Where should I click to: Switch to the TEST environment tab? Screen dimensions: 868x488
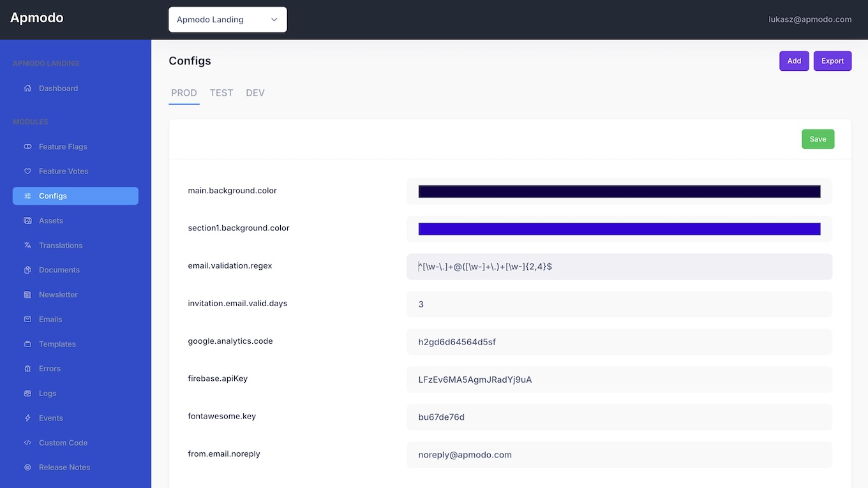[x=221, y=93]
